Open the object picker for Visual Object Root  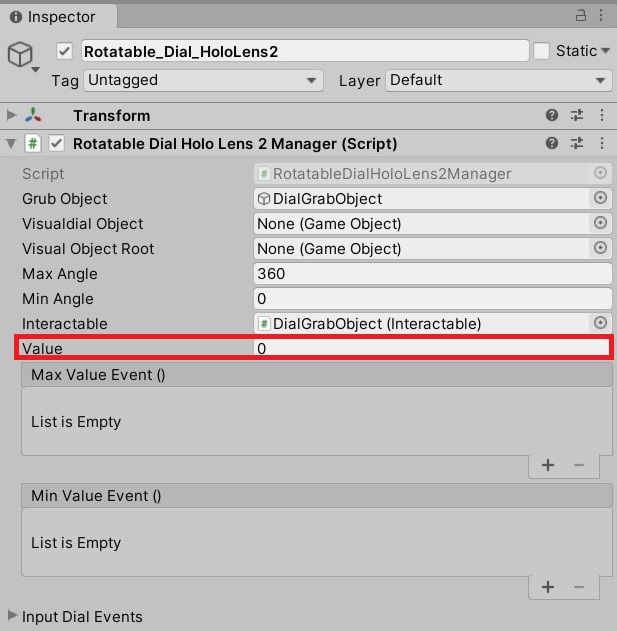tap(600, 248)
